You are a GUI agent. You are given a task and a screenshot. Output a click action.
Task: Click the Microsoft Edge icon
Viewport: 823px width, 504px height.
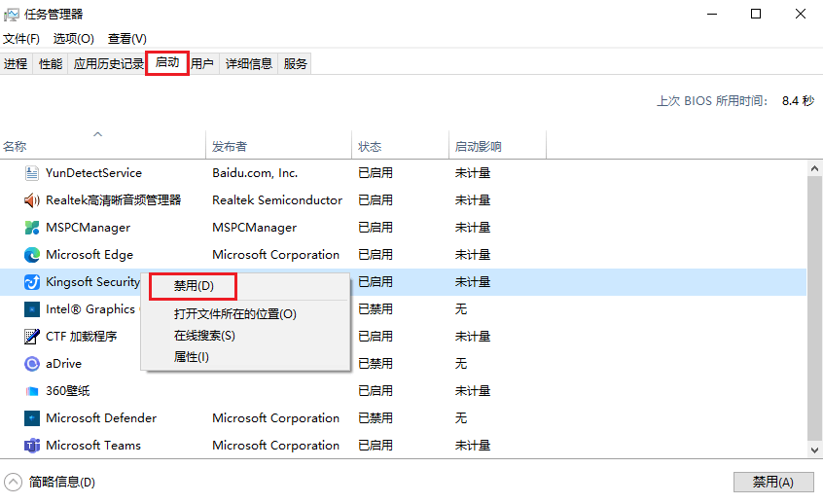tap(32, 255)
